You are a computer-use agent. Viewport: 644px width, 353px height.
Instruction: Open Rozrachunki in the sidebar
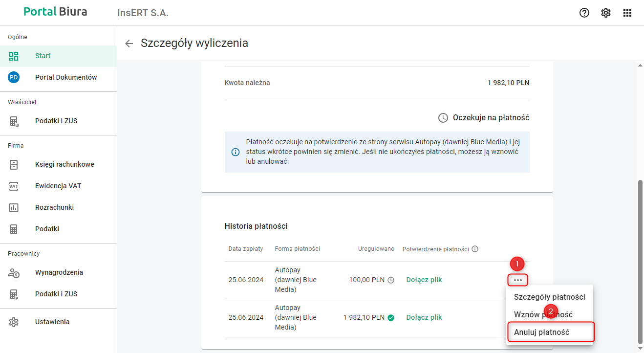[54, 207]
